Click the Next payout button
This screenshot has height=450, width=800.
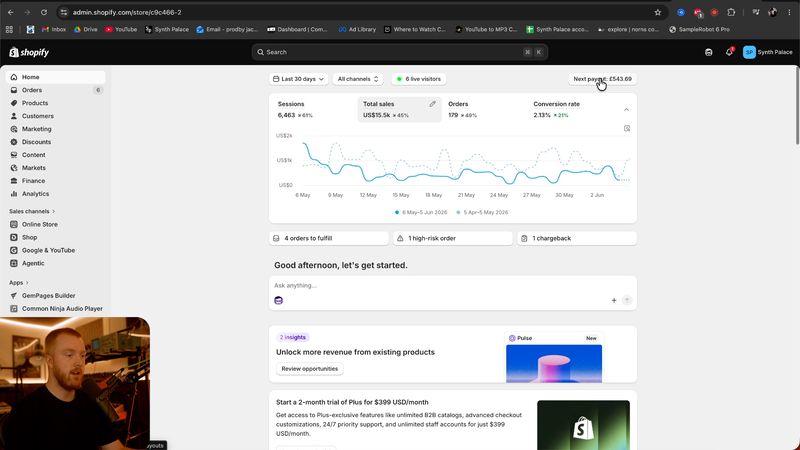tap(603, 79)
